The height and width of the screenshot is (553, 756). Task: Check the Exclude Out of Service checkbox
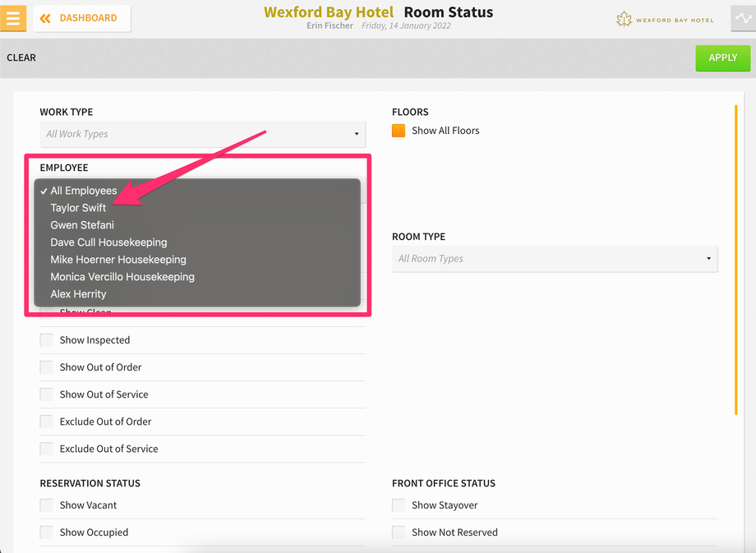click(46, 449)
